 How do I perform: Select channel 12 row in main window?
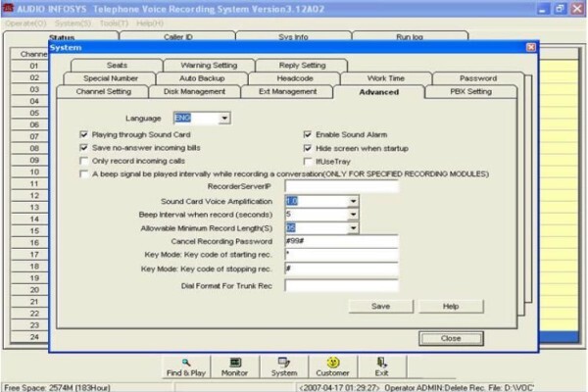(x=30, y=195)
